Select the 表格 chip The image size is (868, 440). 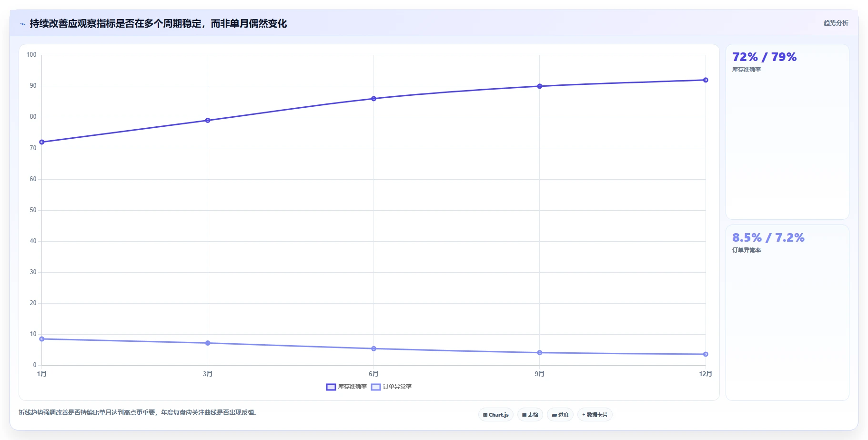530,415
